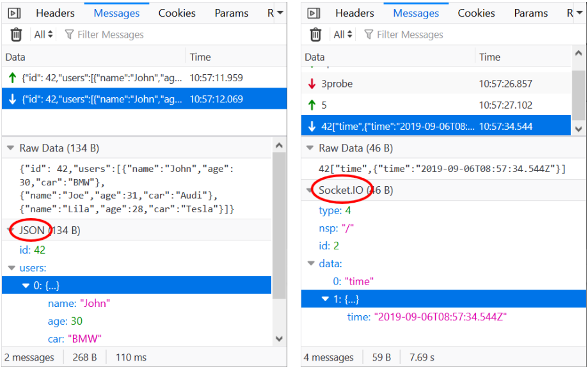The height and width of the screenshot is (367, 588).
Task: Click scroll down arrow in right message list
Action: click(x=578, y=129)
